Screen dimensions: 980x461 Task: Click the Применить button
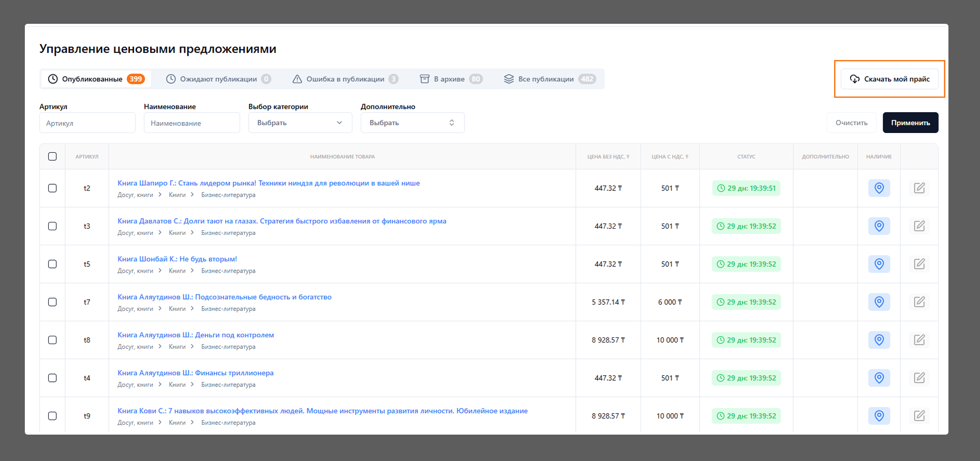pyautogui.click(x=910, y=123)
